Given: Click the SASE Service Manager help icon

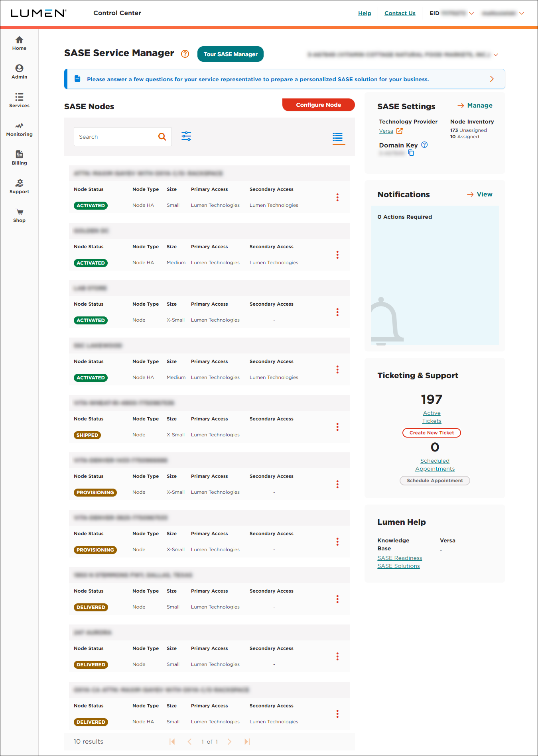Looking at the screenshot, I should coord(185,54).
